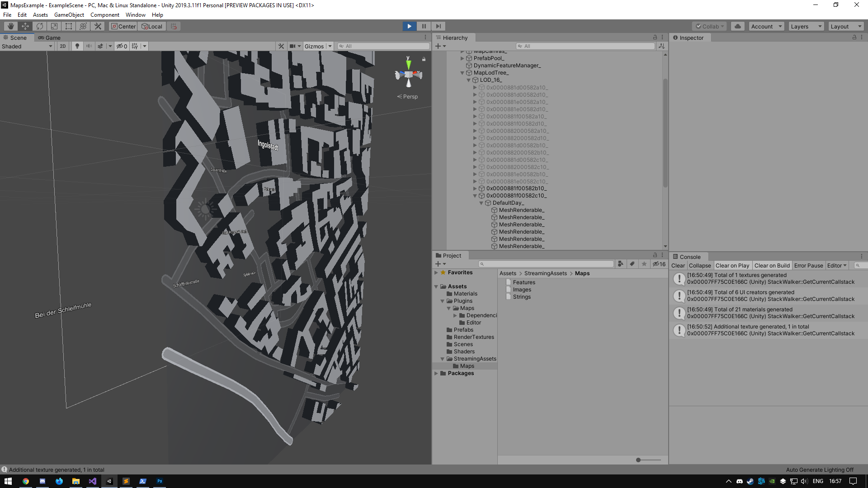The width and height of the screenshot is (868, 488).
Task: Select the Rect transform tool
Action: coord(69,26)
